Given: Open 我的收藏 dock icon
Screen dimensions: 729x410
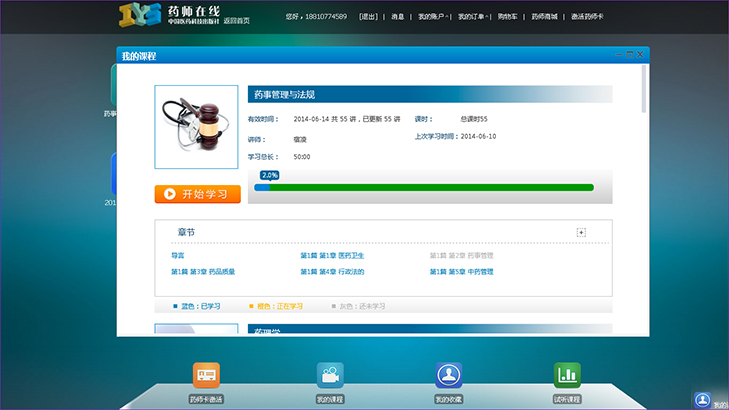Looking at the screenshot, I should tap(448, 376).
